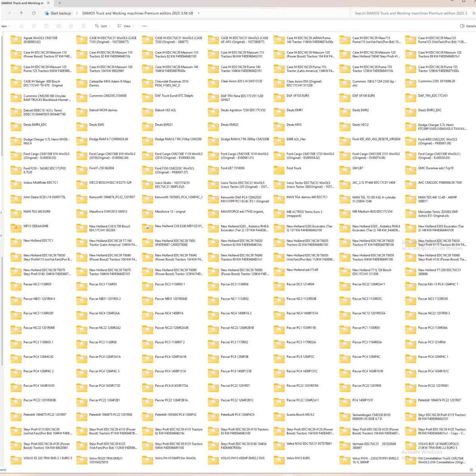Click the Refresh icon in navigation bar
This screenshot has height=476, width=476.
[34, 13]
